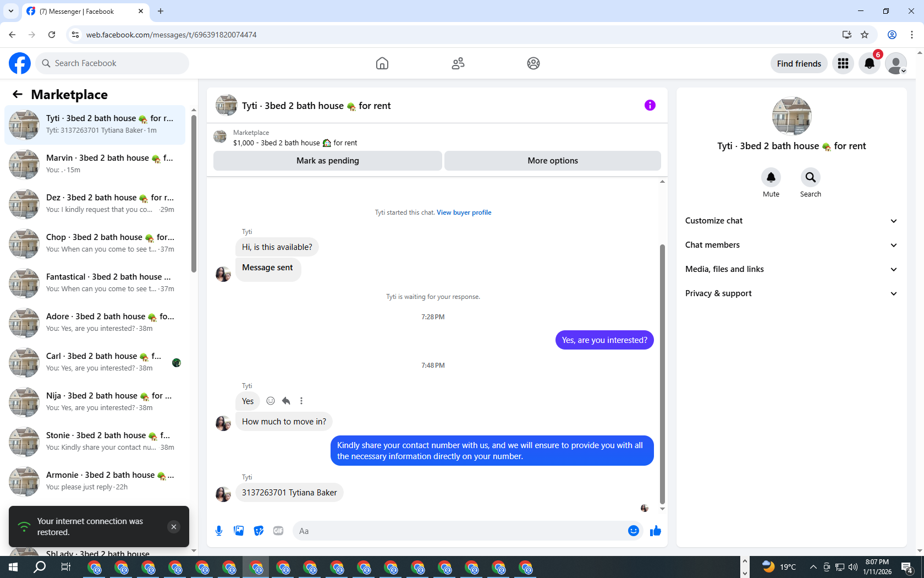Open Windows taskbar search
This screenshot has height=578, width=924.
click(40, 567)
